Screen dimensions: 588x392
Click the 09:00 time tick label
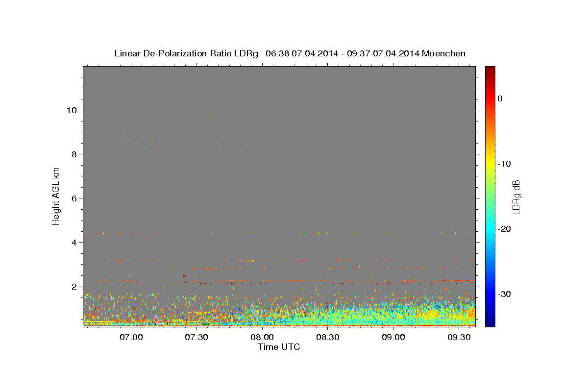(x=393, y=337)
